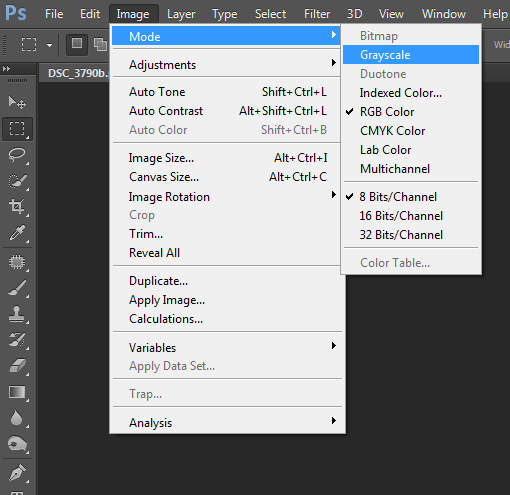This screenshot has width=510, height=495.
Task: Expand the Adjustments submenu
Action: click(x=226, y=64)
